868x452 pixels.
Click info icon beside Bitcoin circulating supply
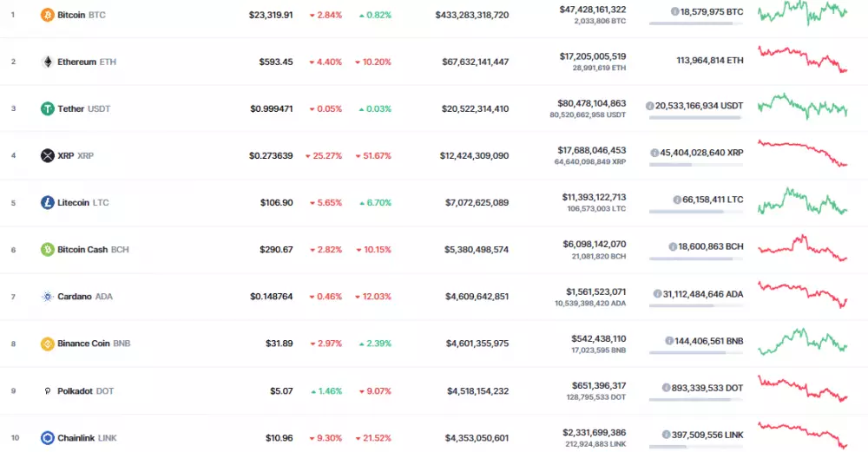(x=675, y=11)
